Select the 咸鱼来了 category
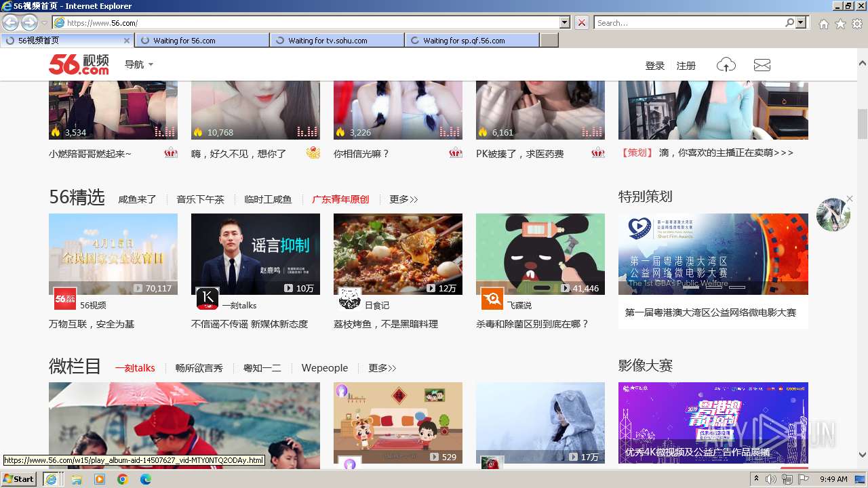 pyautogui.click(x=137, y=199)
